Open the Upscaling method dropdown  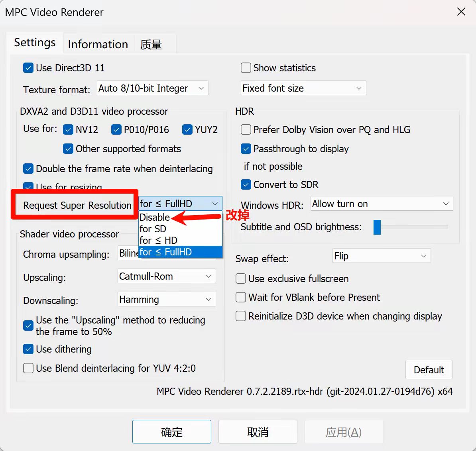coord(166,276)
